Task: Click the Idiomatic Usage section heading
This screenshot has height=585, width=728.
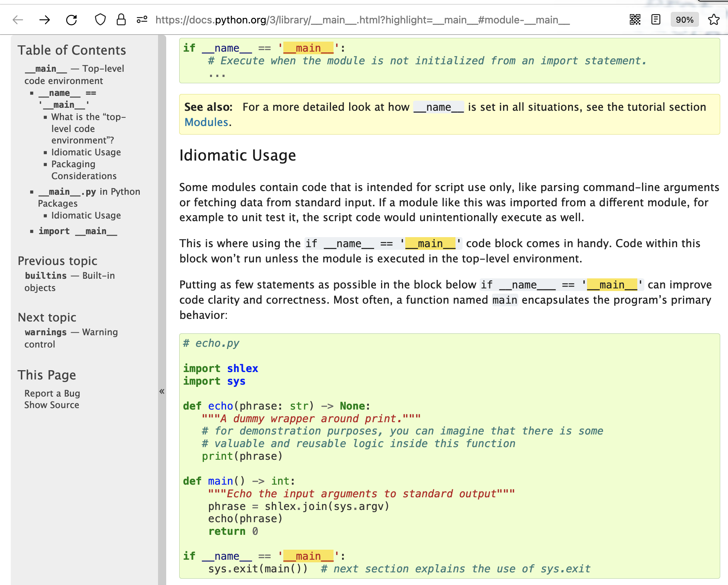Action: coord(238,155)
